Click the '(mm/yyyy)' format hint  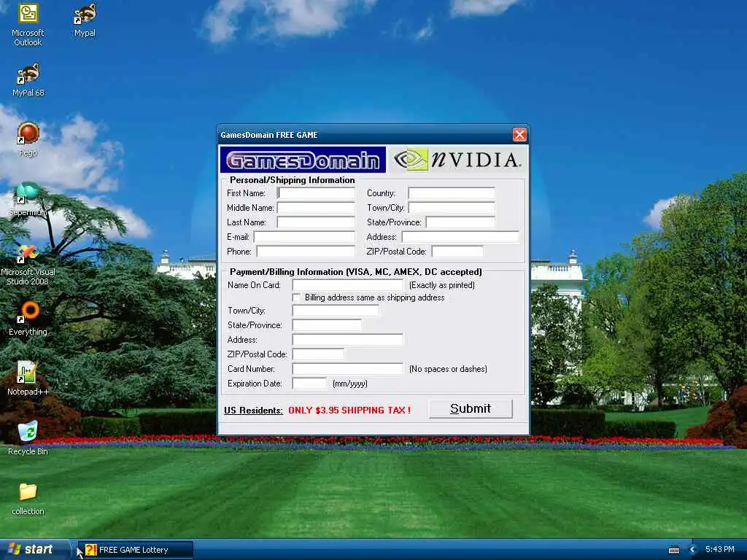click(350, 384)
